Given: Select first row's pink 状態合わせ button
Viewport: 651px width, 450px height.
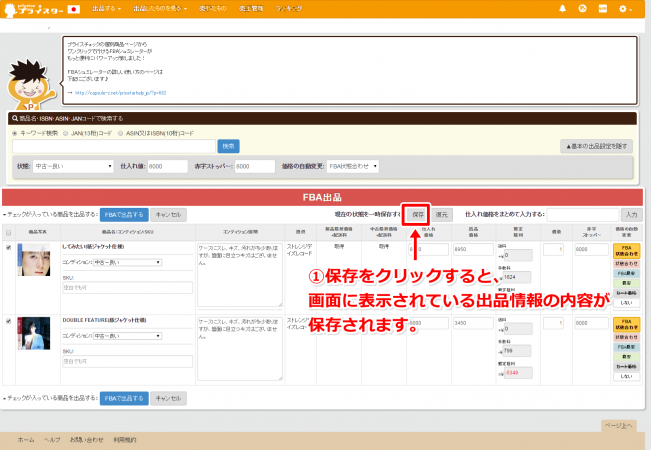Looking at the screenshot, I should coord(627,264).
